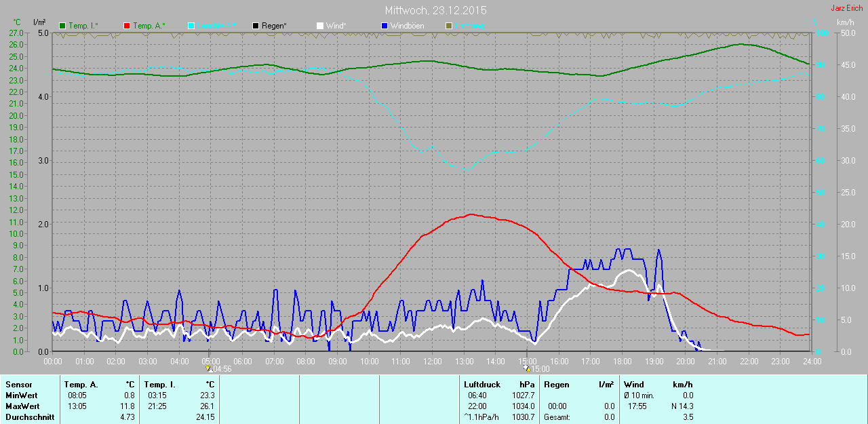Click the '04:56' sunrise time label
This screenshot has height=424, width=868.
[x=222, y=369]
